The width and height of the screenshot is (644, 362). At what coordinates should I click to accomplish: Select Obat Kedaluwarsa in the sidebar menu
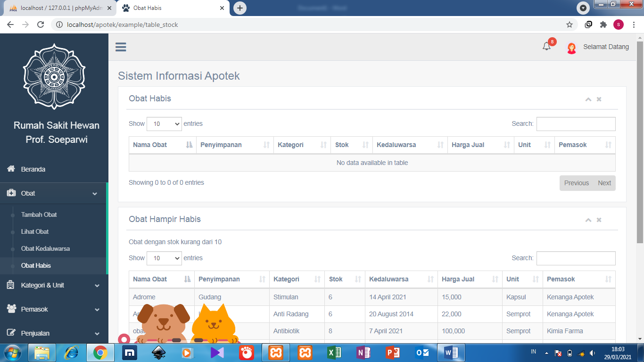point(45,248)
